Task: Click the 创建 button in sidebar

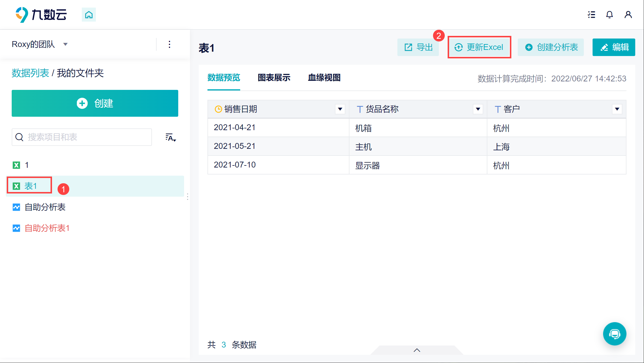Action: [95, 103]
